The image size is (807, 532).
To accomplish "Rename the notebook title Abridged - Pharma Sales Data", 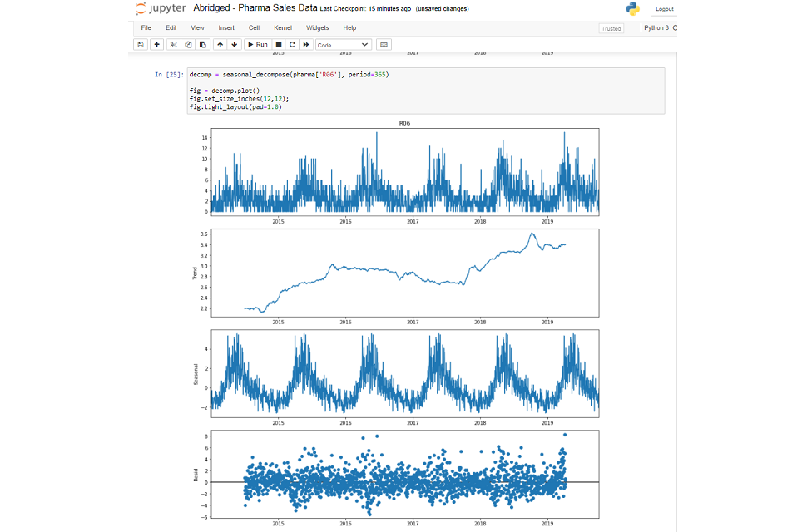I will click(x=255, y=8).
